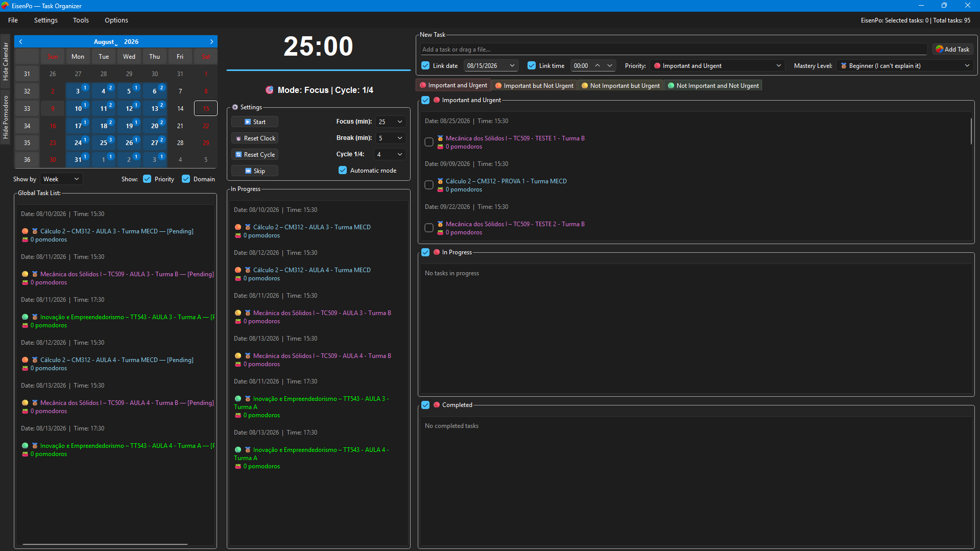Image resolution: width=980 pixels, height=551 pixels.
Task: Start the Pomodoro timer
Action: (x=255, y=122)
